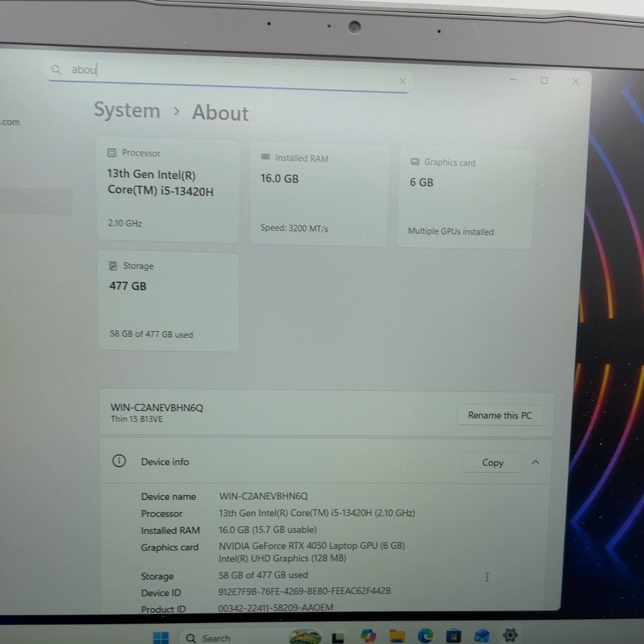Click the '2.10 GHz' processor speed text

[x=125, y=223]
